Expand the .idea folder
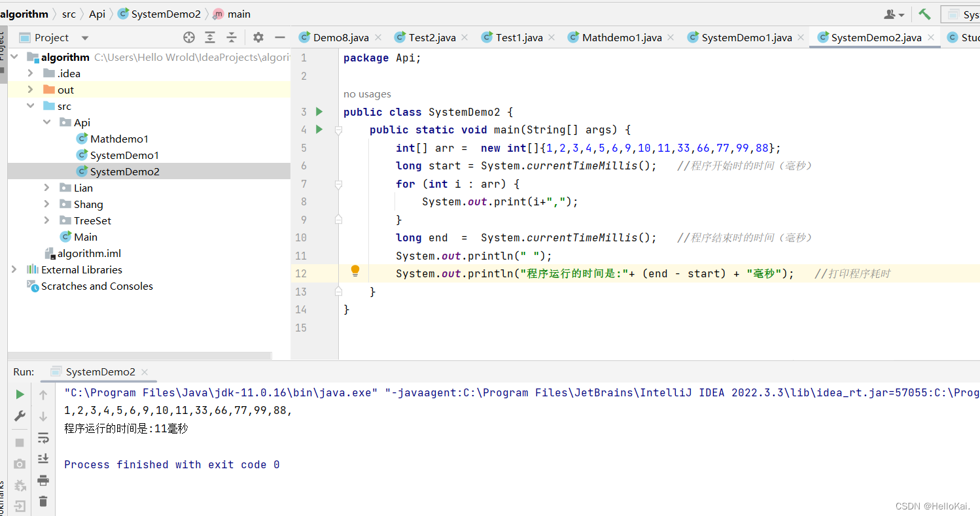The height and width of the screenshot is (516, 980). pyautogui.click(x=30, y=73)
